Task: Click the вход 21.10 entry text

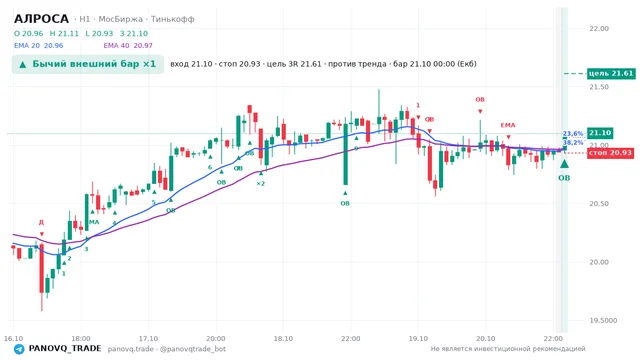Action: [x=191, y=64]
